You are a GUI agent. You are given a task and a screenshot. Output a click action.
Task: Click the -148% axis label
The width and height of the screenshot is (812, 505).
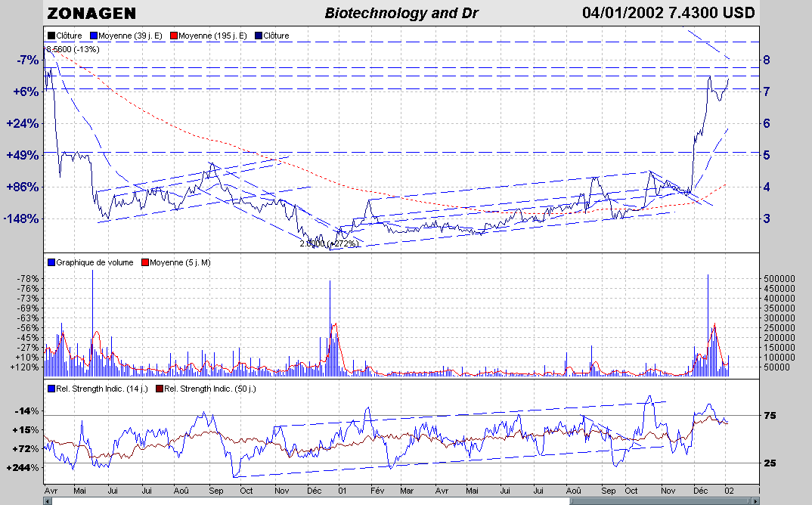21,218
